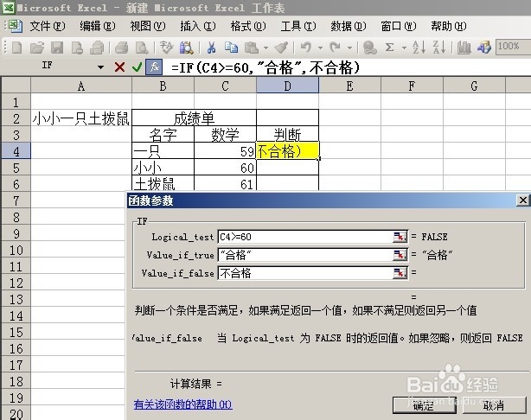This screenshot has height=420, width=531.
Task: Click the Value_if_true range selector icon
Action: pyautogui.click(x=400, y=255)
